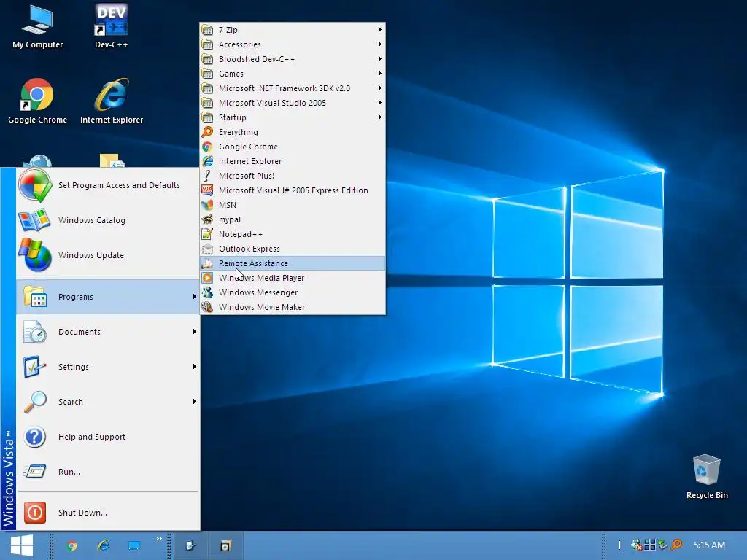Image resolution: width=747 pixels, height=560 pixels.
Task: Launch Everything from Programs menu
Action: point(293,132)
